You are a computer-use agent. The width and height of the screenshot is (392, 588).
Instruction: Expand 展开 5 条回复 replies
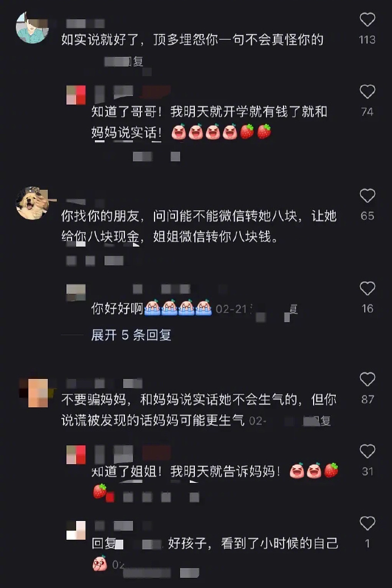(x=131, y=335)
